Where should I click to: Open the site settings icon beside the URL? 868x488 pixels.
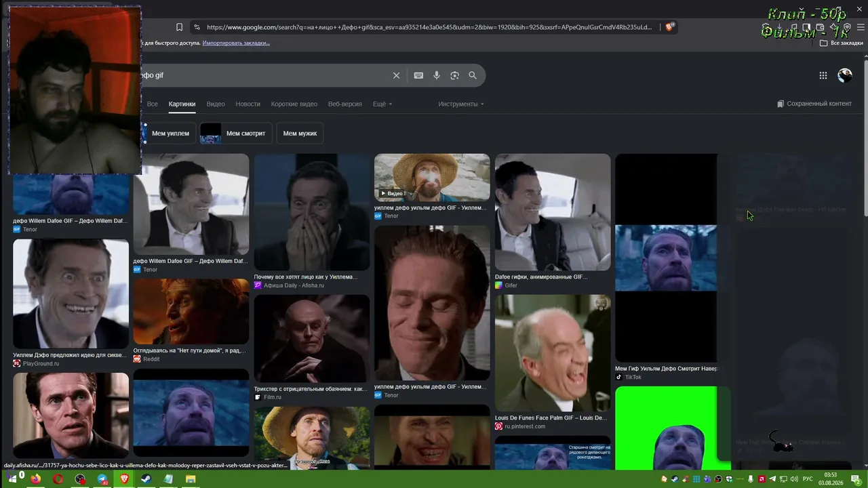197,27
